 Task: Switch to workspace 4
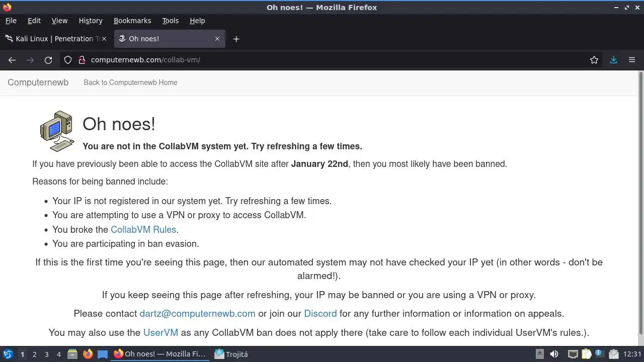point(58,354)
